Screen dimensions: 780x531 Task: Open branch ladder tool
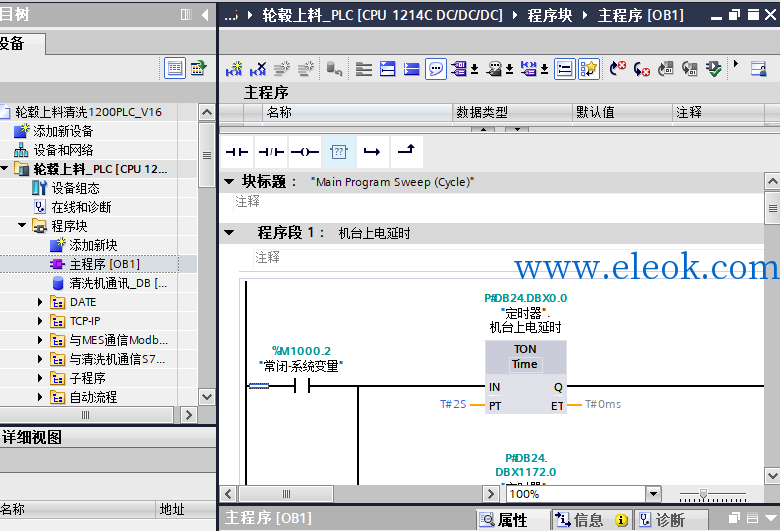click(372, 152)
